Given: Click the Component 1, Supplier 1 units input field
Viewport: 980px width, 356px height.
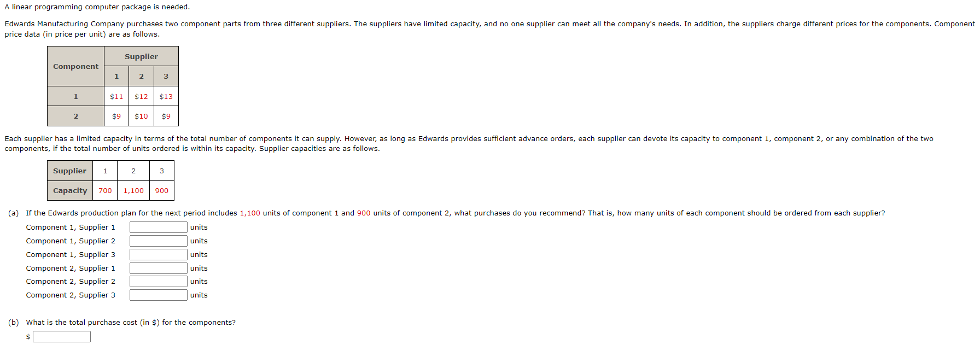Looking at the screenshot, I should [157, 227].
